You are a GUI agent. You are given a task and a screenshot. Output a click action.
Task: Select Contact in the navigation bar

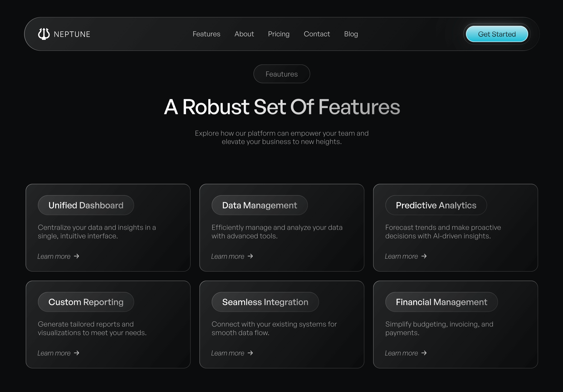pyautogui.click(x=317, y=34)
